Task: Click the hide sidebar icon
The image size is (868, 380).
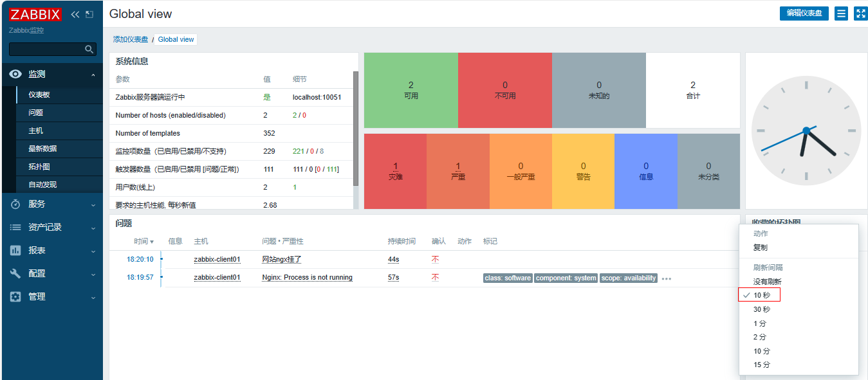Action: coord(89,14)
